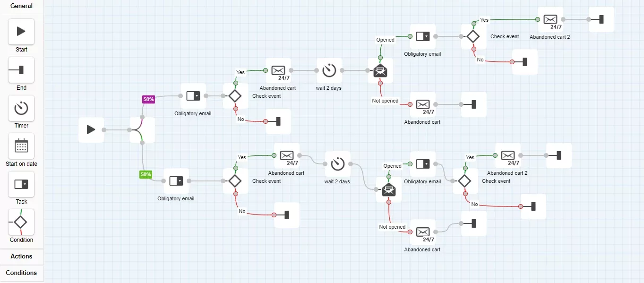This screenshot has height=283, width=644.
Task: Select the Start element in sidebar palette
Action: pyautogui.click(x=21, y=32)
